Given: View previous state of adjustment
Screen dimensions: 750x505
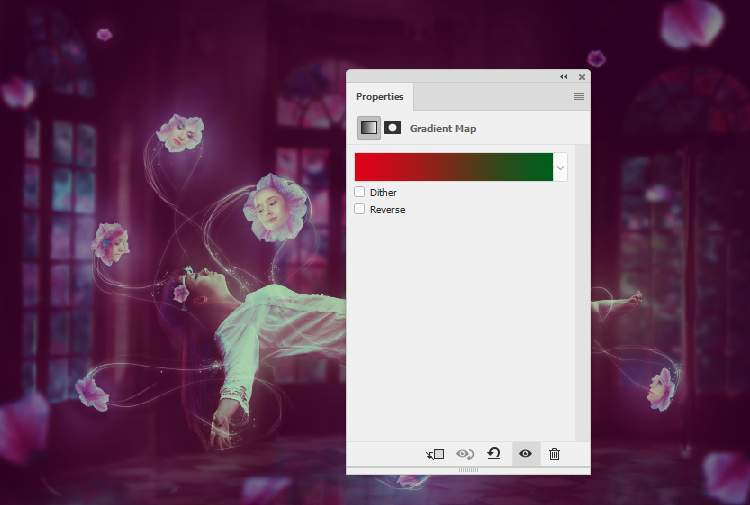Looking at the screenshot, I should pyautogui.click(x=464, y=454).
